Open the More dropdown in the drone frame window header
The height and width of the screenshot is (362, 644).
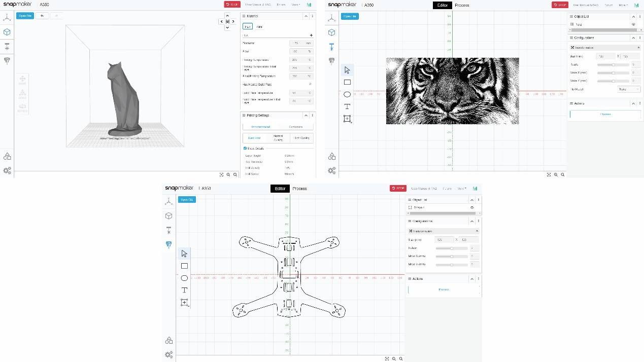pyautogui.click(x=461, y=188)
